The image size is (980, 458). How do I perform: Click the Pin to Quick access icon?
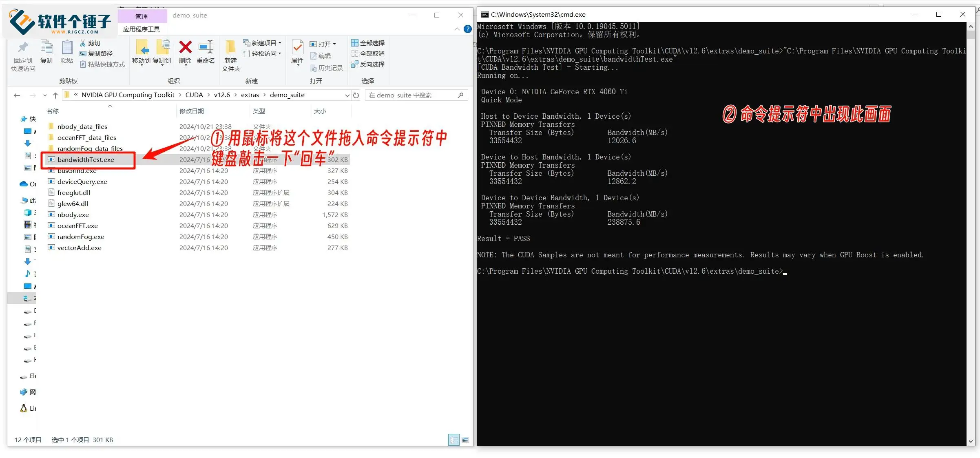click(x=23, y=48)
